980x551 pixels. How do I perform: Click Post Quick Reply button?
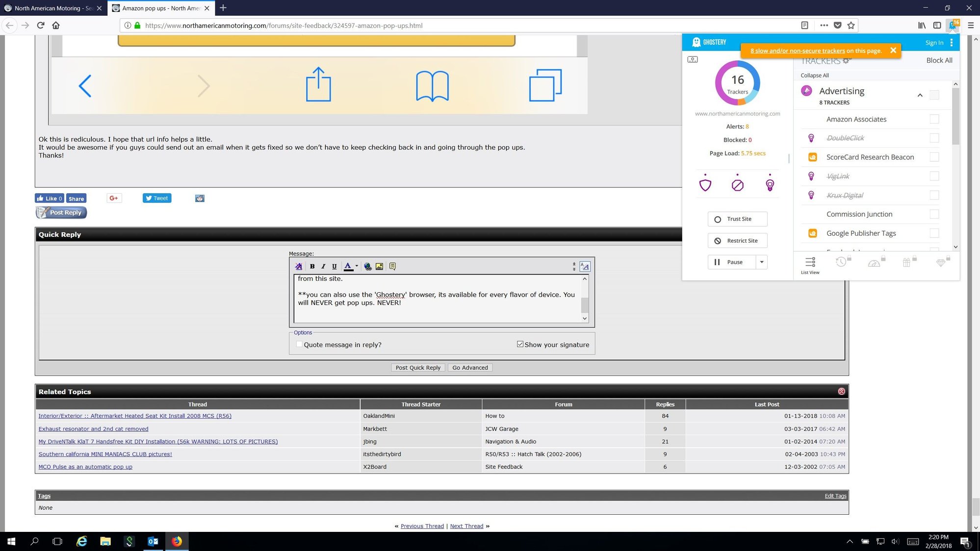point(418,368)
